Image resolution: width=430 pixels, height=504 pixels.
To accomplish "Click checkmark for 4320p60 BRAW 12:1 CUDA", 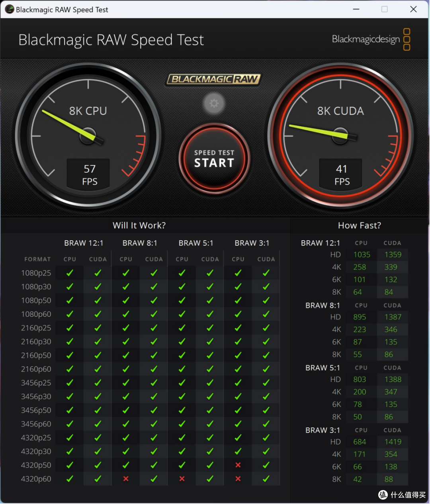I will (x=98, y=479).
